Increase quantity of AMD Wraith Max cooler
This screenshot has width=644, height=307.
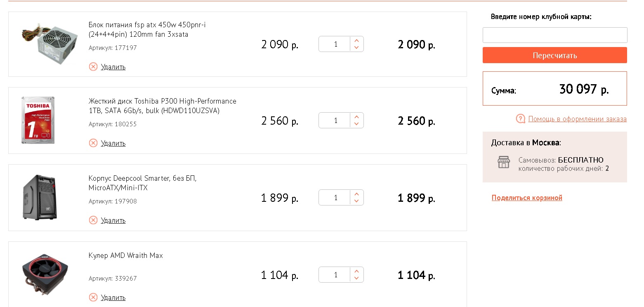(x=356, y=271)
